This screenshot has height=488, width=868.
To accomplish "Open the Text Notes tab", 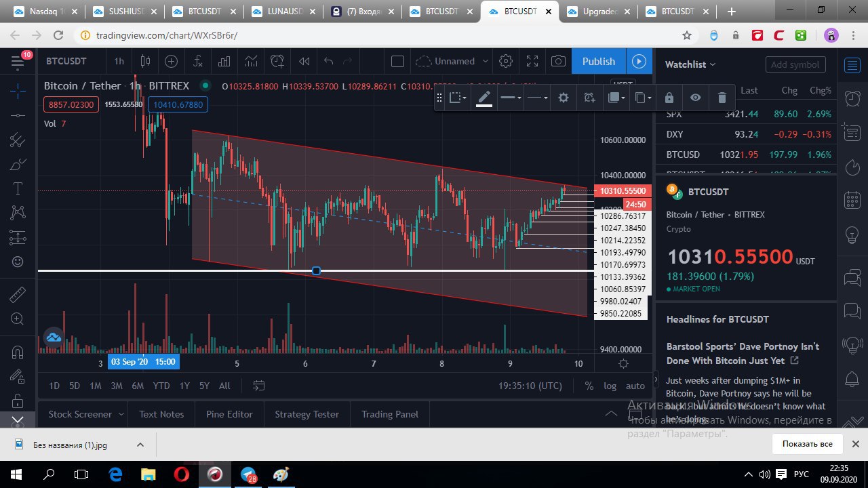I will pyautogui.click(x=161, y=414).
